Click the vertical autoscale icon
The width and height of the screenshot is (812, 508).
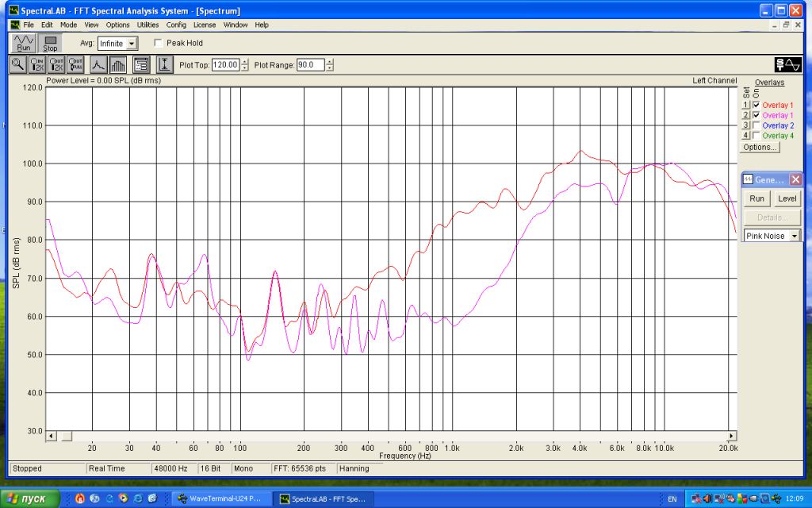click(x=164, y=65)
